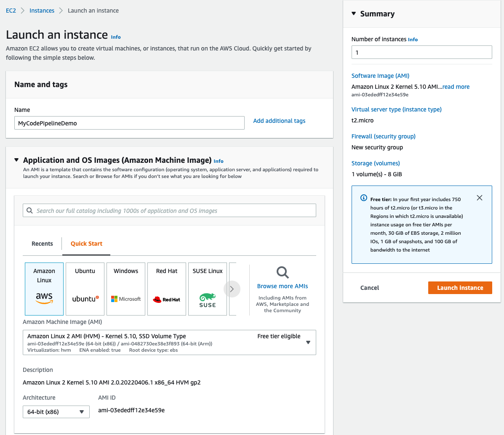Image resolution: width=504 pixels, height=435 pixels.
Task: Click Add additional tags link
Action: [x=279, y=121]
